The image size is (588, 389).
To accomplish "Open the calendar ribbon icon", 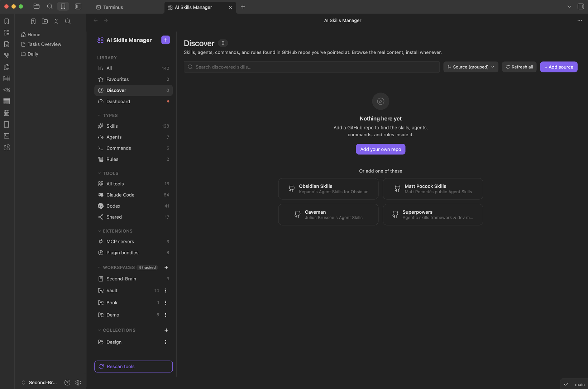I will [6, 113].
